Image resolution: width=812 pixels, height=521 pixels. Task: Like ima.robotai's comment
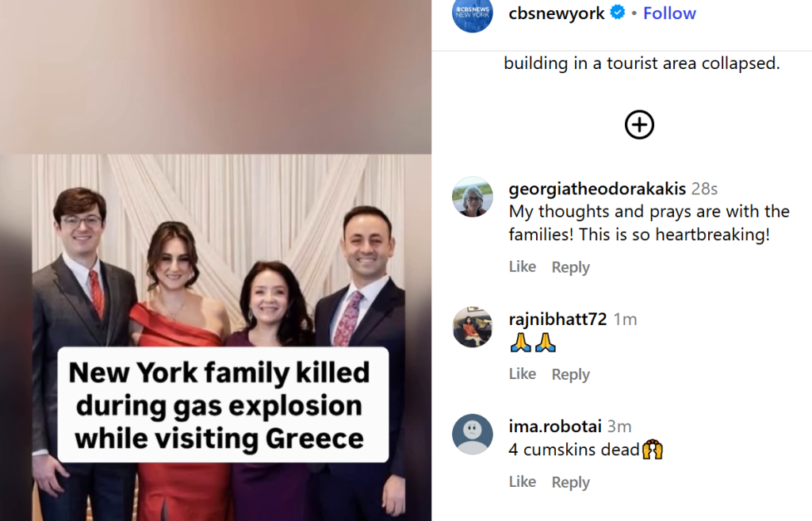click(x=522, y=481)
